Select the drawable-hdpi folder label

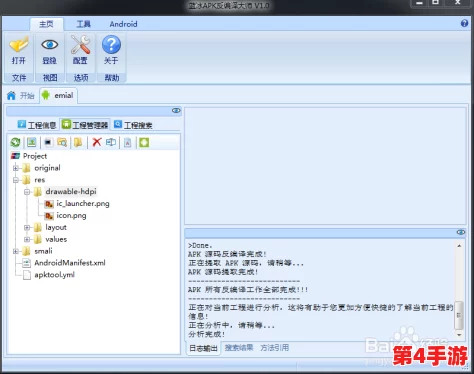pyautogui.click(x=71, y=192)
